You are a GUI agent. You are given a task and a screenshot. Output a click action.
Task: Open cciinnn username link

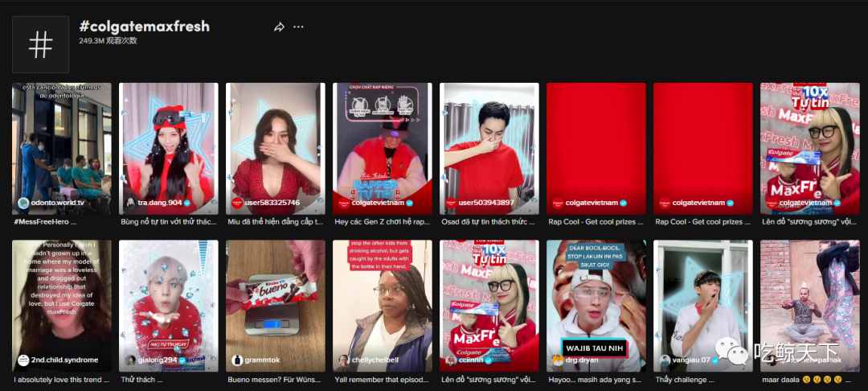[x=470, y=360]
